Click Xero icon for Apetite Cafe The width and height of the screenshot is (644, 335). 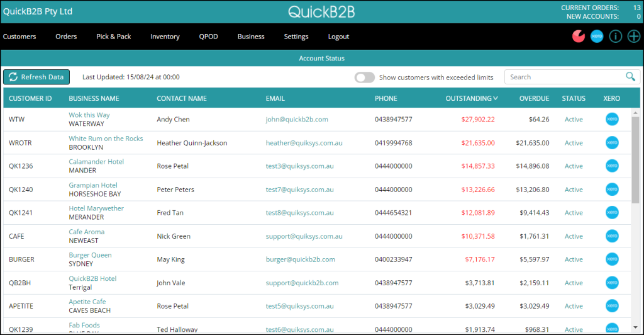point(612,306)
